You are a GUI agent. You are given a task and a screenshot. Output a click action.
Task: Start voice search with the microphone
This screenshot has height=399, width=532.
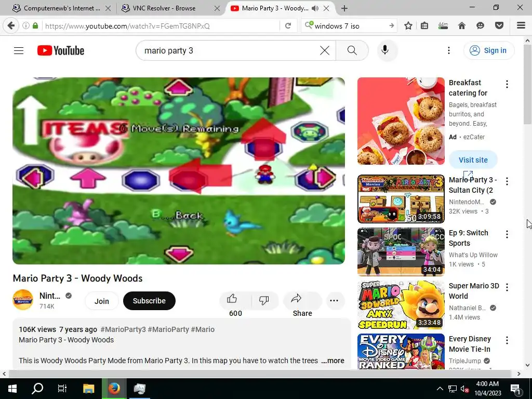pyautogui.click(x=385, y=50)
